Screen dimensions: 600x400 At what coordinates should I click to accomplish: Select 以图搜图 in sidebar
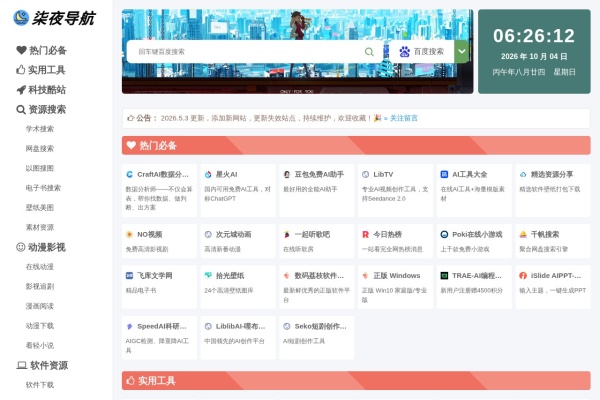pos(40,168)
